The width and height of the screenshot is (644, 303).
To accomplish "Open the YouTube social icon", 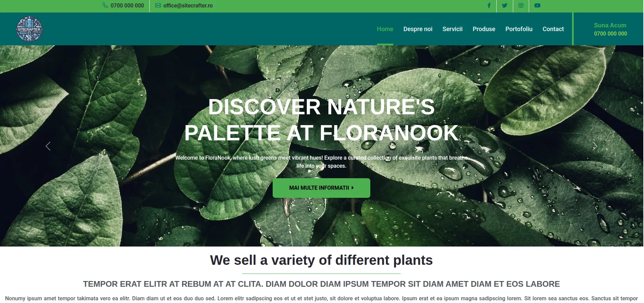I will click(x=537, y=5).
